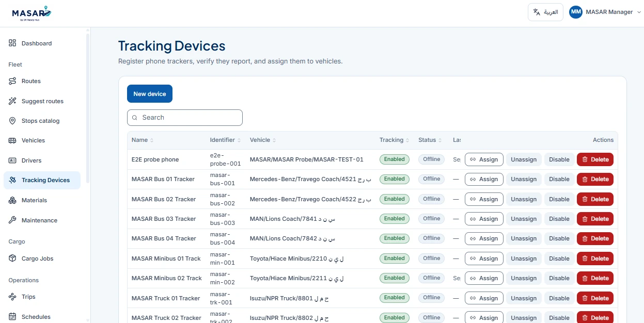The width and height of the screenshot is (644, 323).
Task: Click the MASAR logo
Action: (32, 12)
